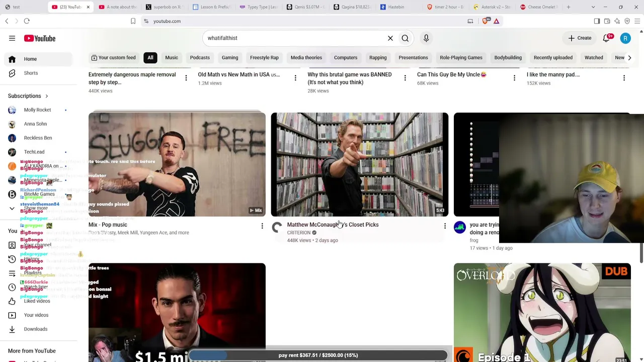Open options for Old Math vs New Math
This screenshot has width=644, height=362.
(x=295, y=78)
